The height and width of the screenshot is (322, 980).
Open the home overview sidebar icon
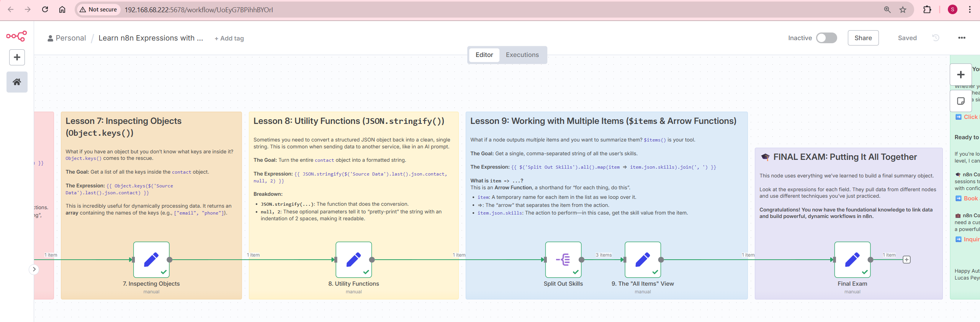[17, 82]
